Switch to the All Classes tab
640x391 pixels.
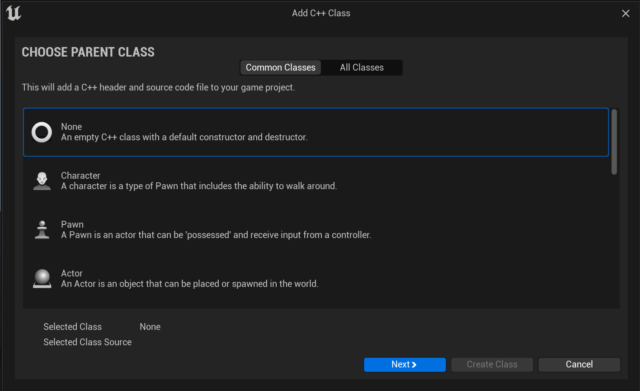coord(362,68)
